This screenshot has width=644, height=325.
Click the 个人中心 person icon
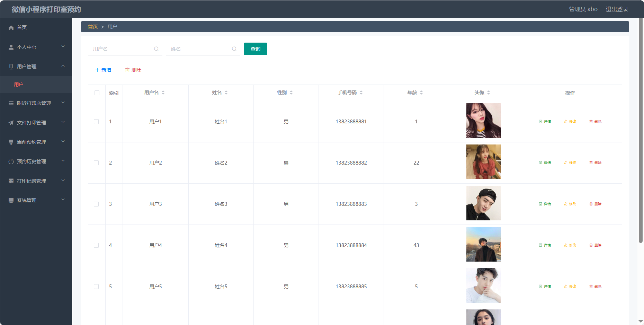11,47
